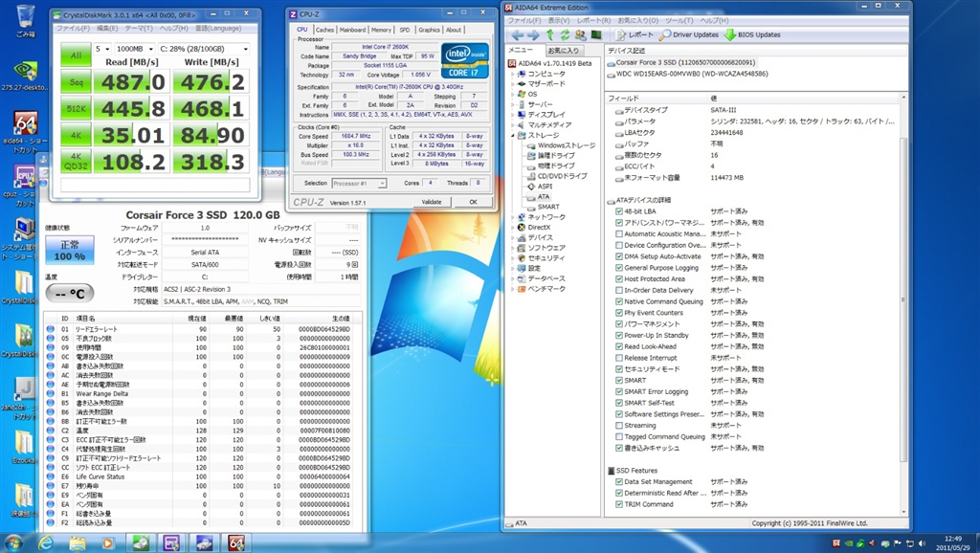Collapse the ストレージ tree node
The width and height of the screenshot is (980, 553).
point(513,135)
